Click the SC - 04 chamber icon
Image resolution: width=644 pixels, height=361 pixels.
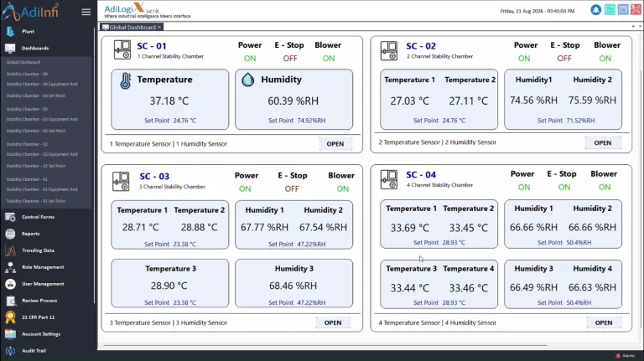tap(389, 179)
